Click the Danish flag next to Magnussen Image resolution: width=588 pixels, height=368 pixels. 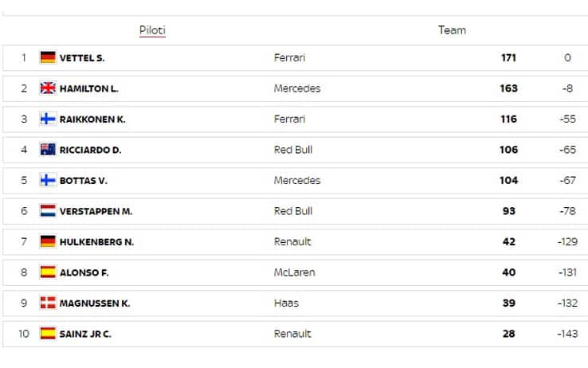(x=48, y=303)
